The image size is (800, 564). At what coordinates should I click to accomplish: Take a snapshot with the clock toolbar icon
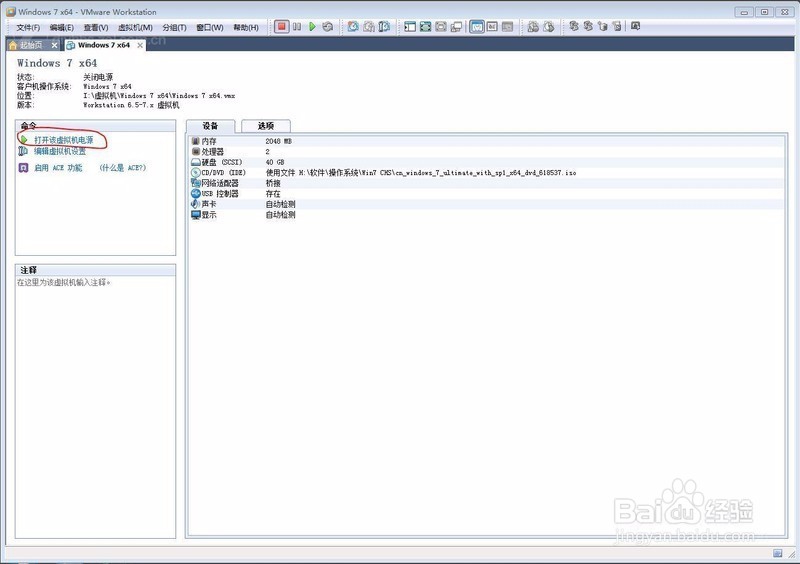(x=353, y=27)
